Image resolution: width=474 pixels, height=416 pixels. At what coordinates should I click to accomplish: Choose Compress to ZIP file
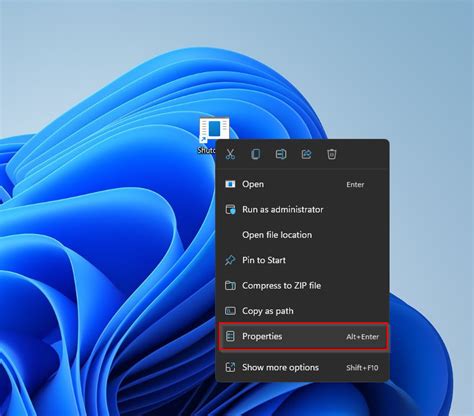(x=302, y=285)
